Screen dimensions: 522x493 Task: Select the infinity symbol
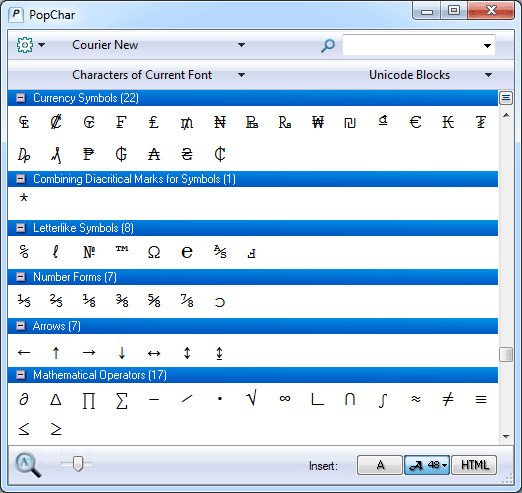[x=285, y=398]
